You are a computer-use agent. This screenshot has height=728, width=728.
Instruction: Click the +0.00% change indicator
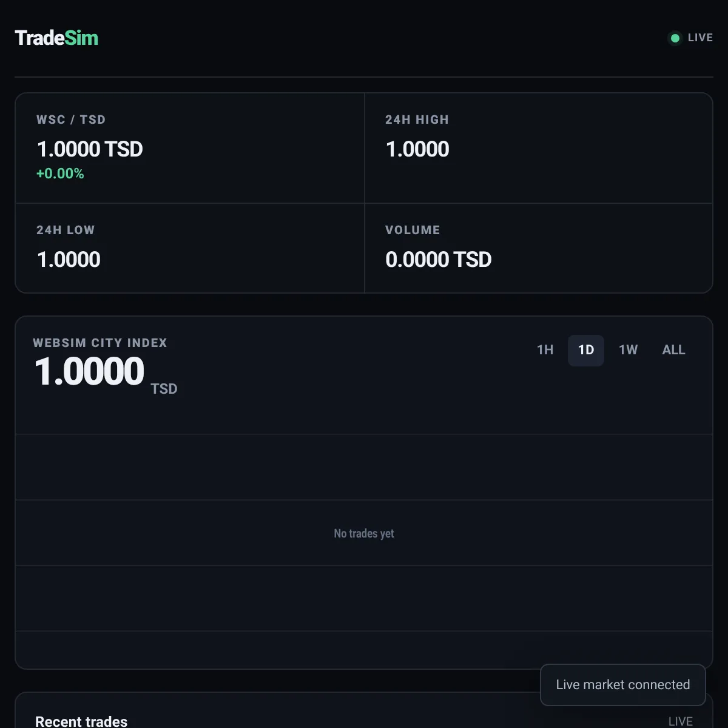pos(60,174)
